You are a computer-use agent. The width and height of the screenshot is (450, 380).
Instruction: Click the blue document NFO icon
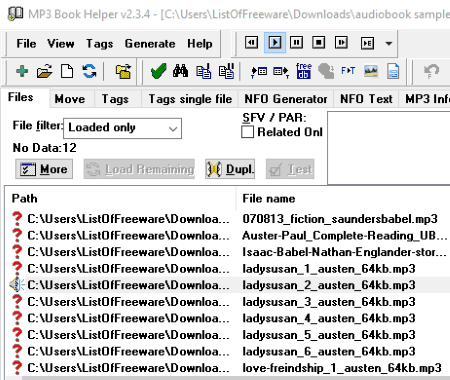pos(393,71)
